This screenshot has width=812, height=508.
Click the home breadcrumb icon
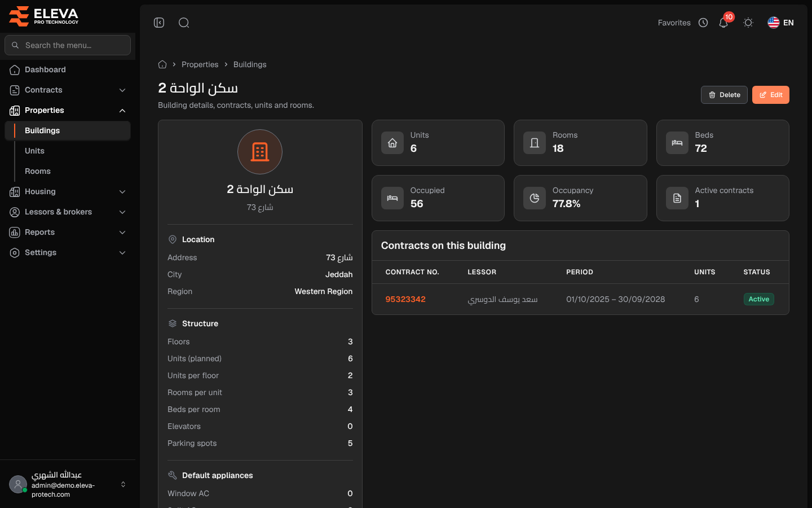click(162, 64)
